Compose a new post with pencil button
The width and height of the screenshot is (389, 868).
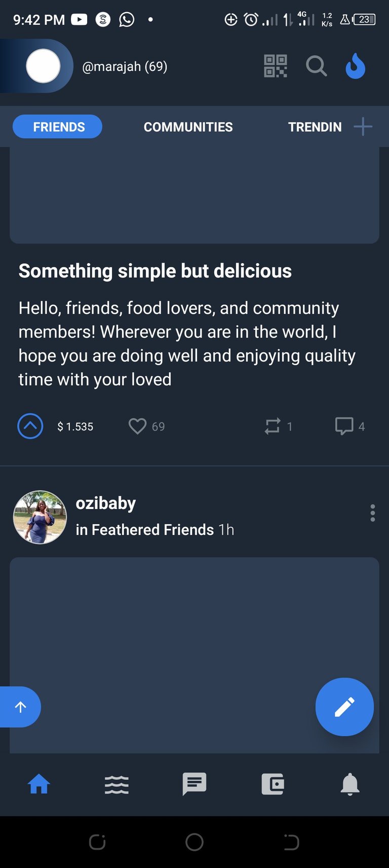point(344,707)
